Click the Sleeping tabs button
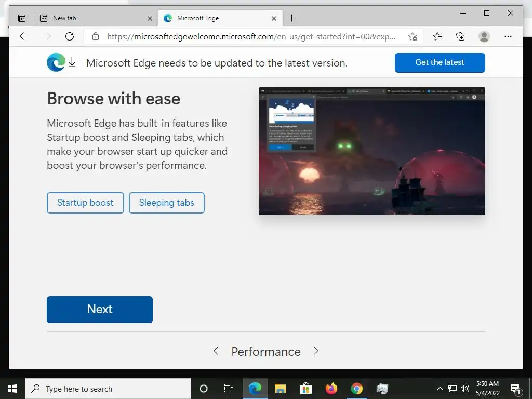The image size is (532, 399). pyautogui.click(x=167, y=203)
